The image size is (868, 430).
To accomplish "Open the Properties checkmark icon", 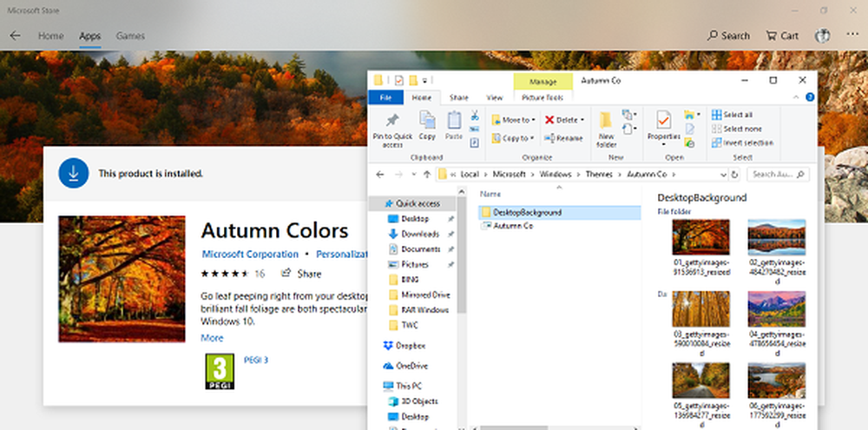I will click(x=664, y=120).
